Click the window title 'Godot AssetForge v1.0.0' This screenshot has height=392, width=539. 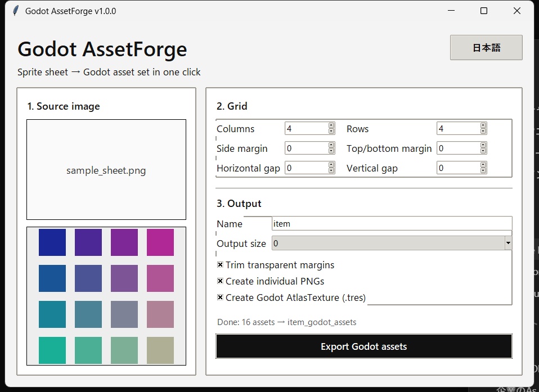[x=70, y=11]
